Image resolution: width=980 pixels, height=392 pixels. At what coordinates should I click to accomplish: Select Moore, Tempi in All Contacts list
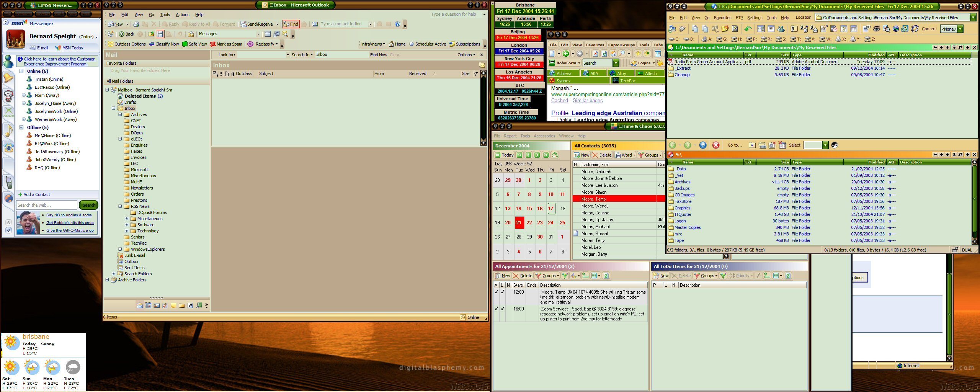pos(618,199)
